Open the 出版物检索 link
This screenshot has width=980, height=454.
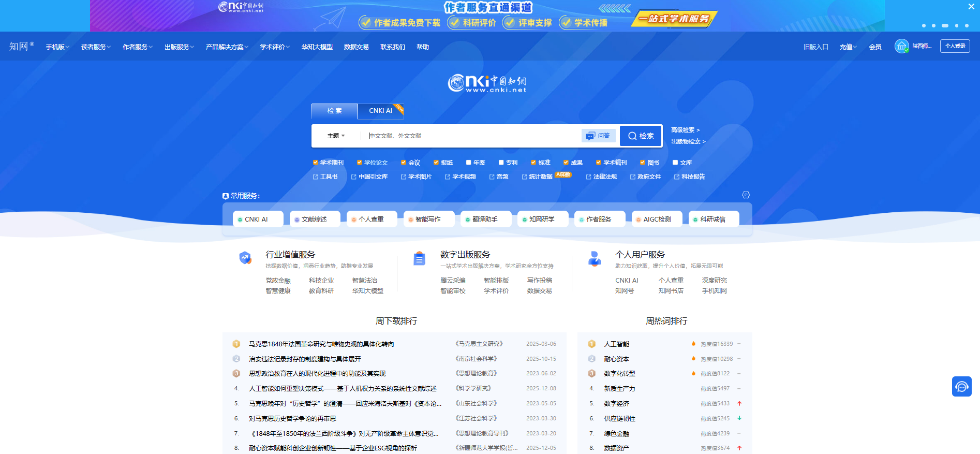pos(688,141)
